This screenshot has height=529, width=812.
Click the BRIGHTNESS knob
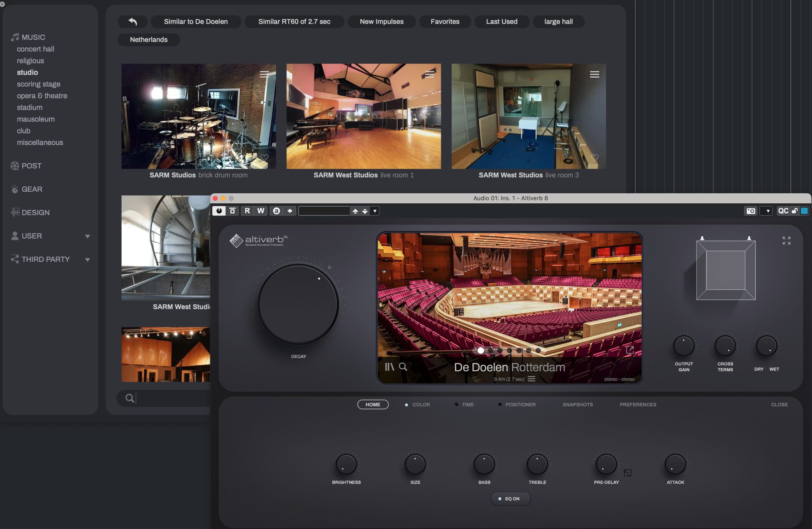pyautogui.click(x=346, y=464)
